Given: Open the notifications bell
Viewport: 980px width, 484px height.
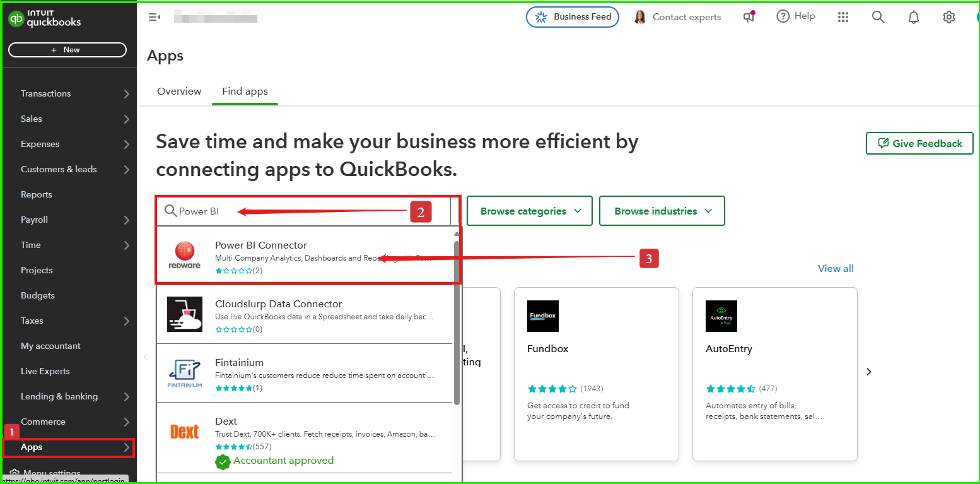Looking at the screenshot, I should point(913,17).
